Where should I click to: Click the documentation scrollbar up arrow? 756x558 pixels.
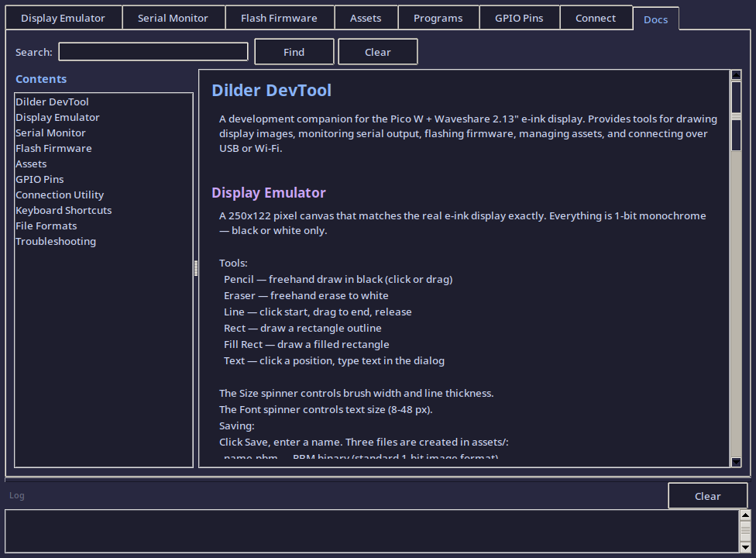click(x=735, y=76)
